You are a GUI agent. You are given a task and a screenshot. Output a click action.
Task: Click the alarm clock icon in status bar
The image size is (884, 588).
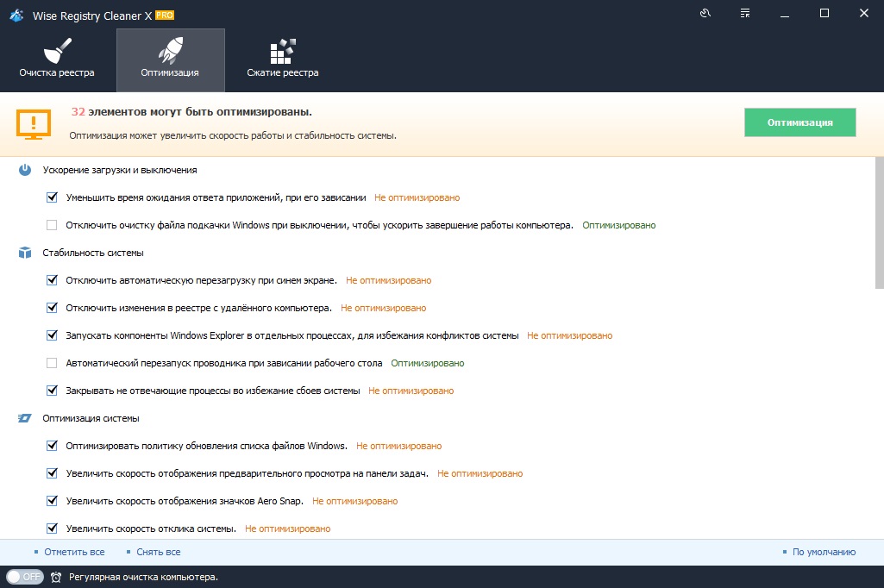[56, 577]
